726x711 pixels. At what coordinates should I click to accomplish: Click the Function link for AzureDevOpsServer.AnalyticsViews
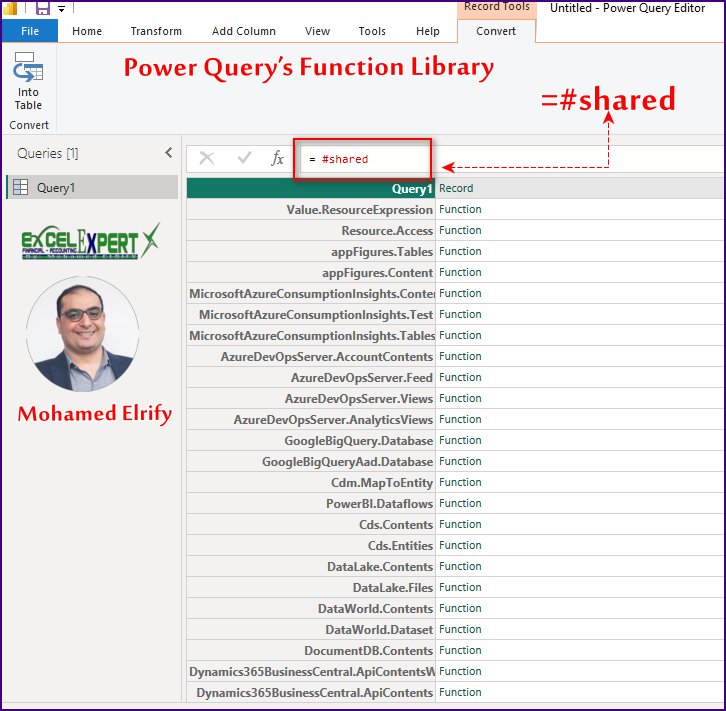(x=460, y=419)
